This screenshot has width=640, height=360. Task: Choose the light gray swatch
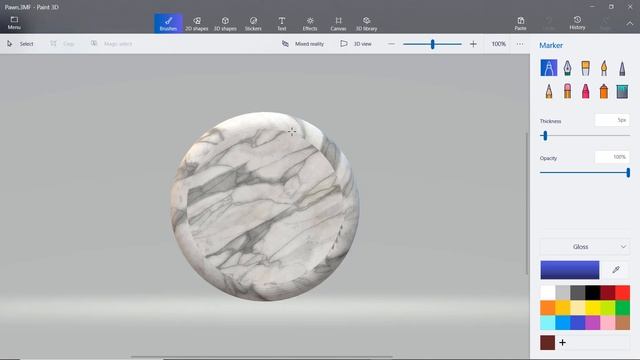tap(562, 292)
